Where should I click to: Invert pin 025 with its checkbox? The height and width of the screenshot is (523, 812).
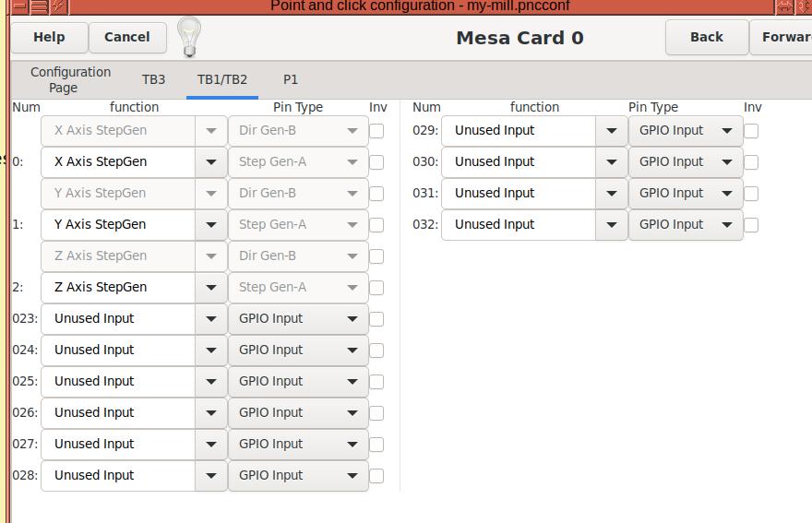click(376, 382)
